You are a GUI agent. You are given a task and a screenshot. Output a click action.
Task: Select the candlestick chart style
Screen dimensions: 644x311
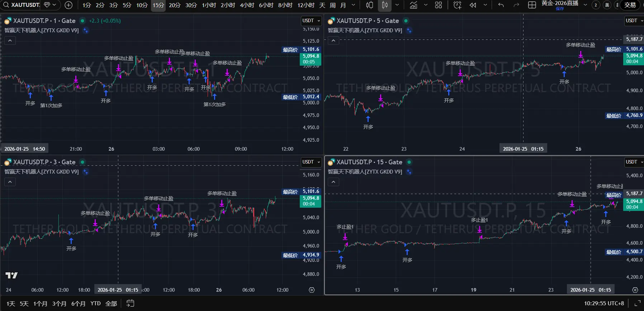click(x=385, y=5)
